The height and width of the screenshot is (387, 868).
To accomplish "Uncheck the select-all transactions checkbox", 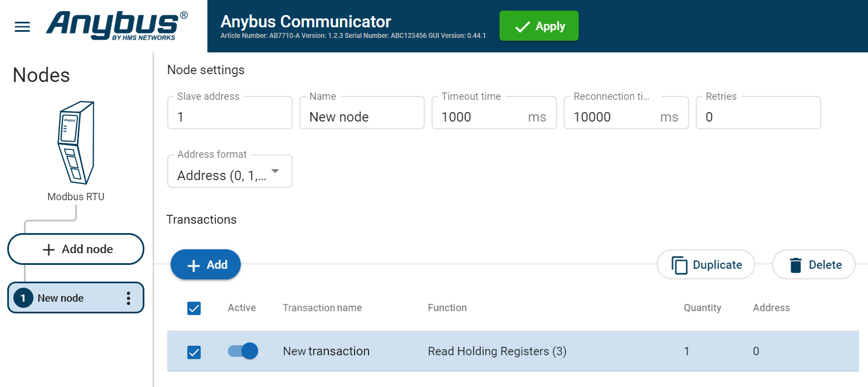I will coord(194,308).
